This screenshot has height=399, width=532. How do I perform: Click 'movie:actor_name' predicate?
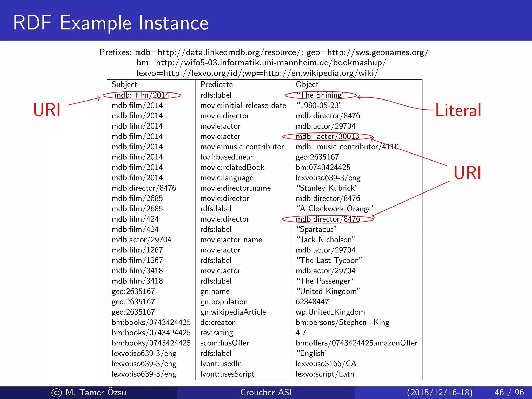(231, 240)
